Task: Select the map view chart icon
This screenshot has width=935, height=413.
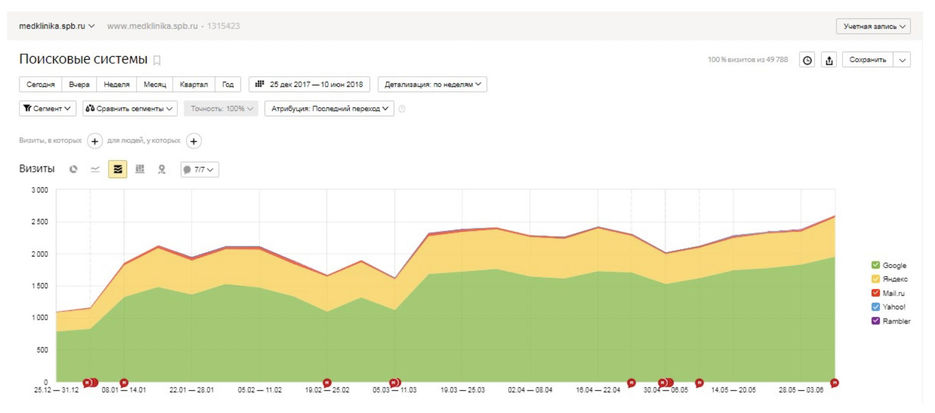Action: click(161, 169)
